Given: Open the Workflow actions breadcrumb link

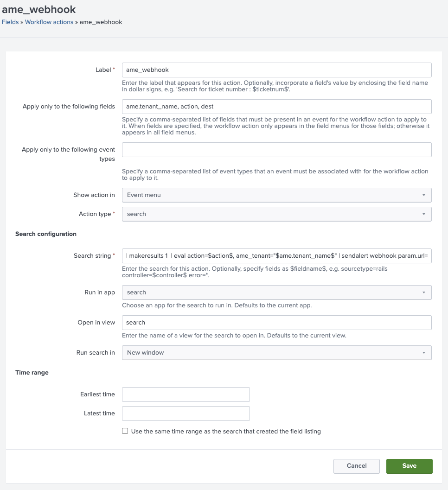Looking at the screenshot, I should pos(49,22).
